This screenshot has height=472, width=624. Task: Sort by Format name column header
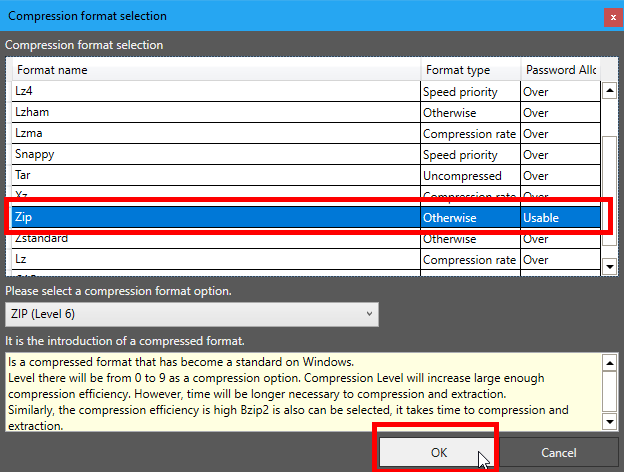[216, 70]
